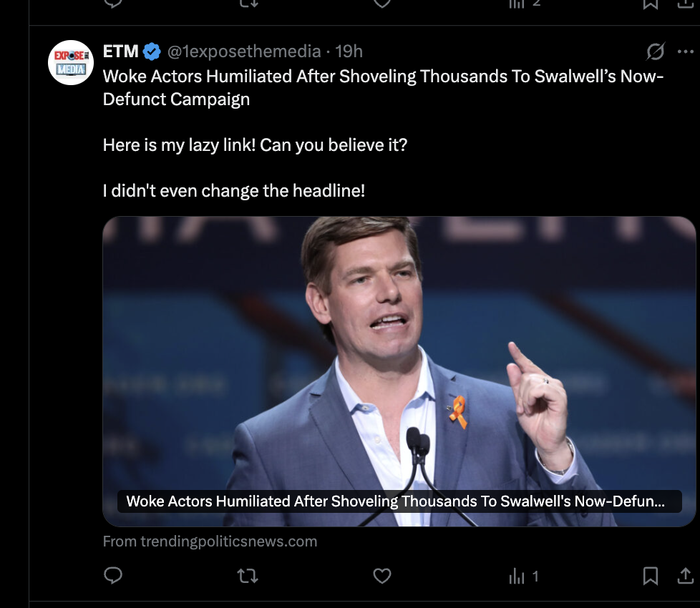Open the @1exposethemedia handle link
This screenshot has width=700, height=608.
click(x=243, y=52)
